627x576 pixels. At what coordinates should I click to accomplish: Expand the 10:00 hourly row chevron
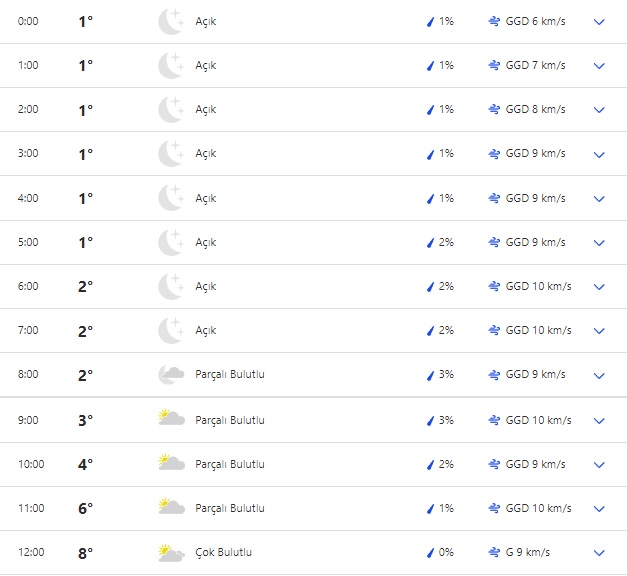[599, 464]
